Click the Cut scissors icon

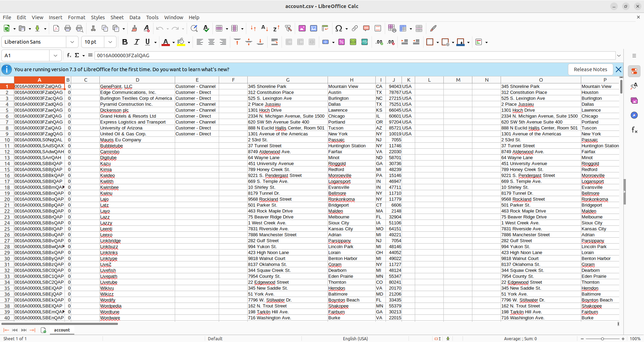click(x=93, y=29)
